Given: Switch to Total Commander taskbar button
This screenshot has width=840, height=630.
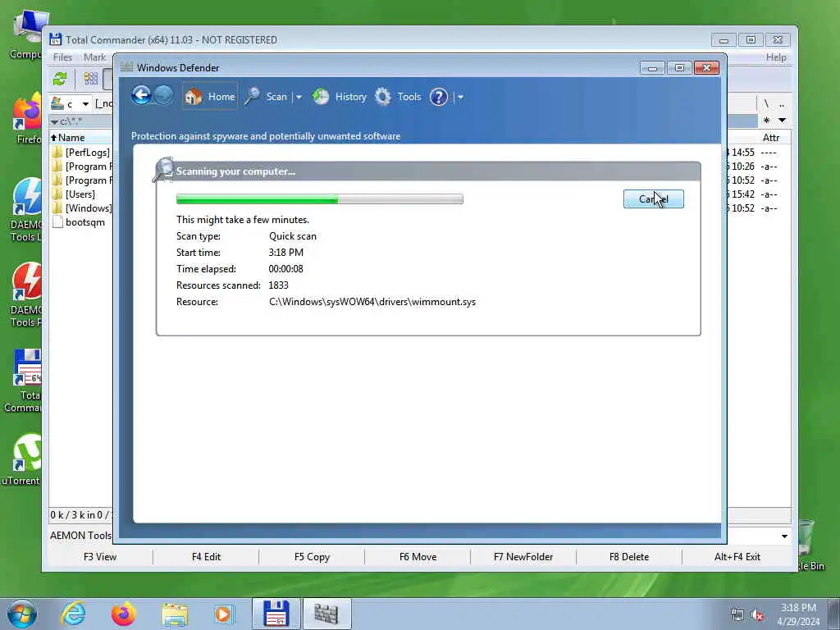Looking at the screenshot, I should [276, 614].
